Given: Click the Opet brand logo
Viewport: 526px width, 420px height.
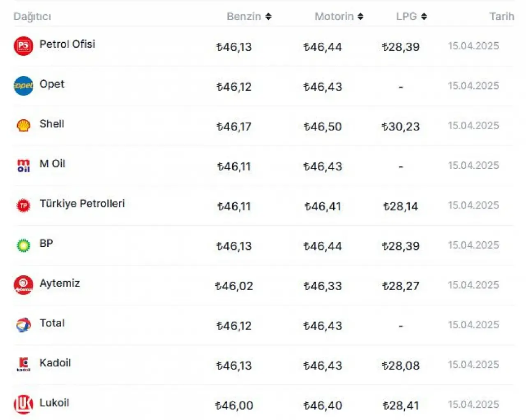Looking at the screenshot, I should pos(23,86).
